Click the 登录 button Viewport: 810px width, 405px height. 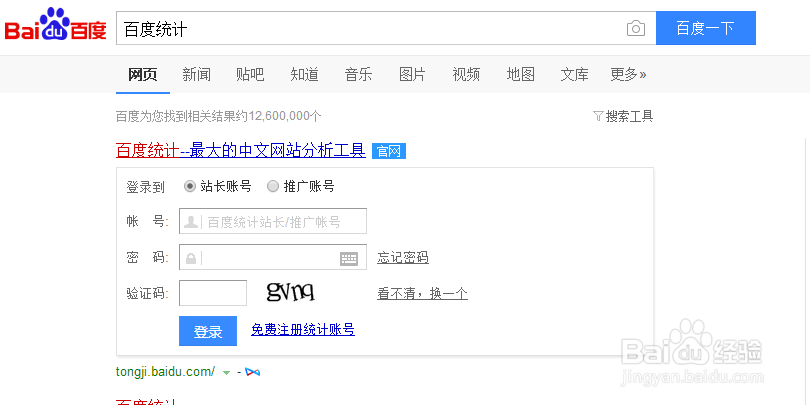pos(208,331)
